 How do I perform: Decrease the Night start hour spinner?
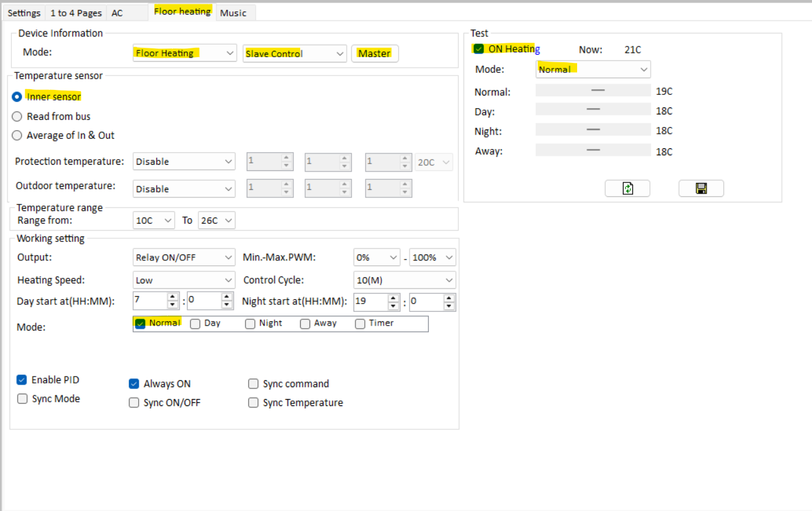(x=394, y=306)
